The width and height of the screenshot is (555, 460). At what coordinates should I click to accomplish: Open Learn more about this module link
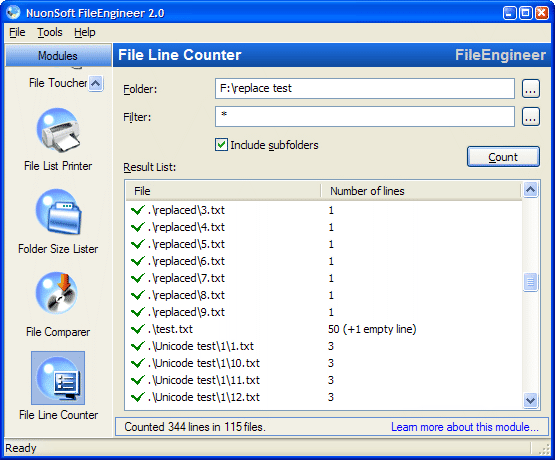(464, 427)
